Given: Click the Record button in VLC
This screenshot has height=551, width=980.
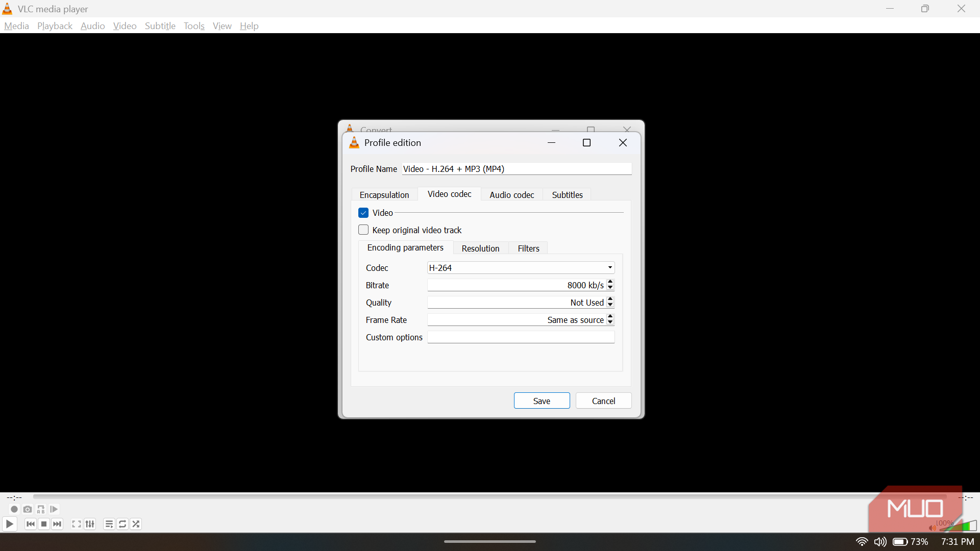Looking at the screenshot, I should pyautogui.click(x=14, y=509).
